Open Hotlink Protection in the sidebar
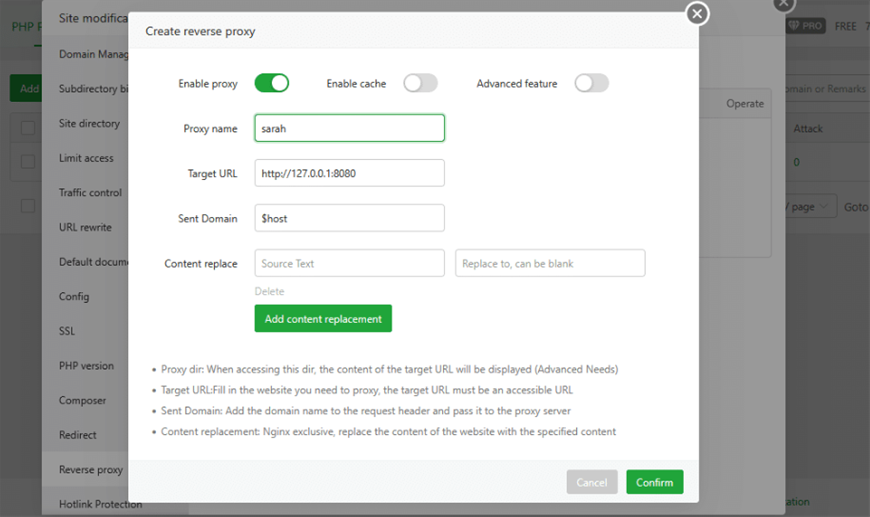870x517 pixels. click(x=100, y=504)
